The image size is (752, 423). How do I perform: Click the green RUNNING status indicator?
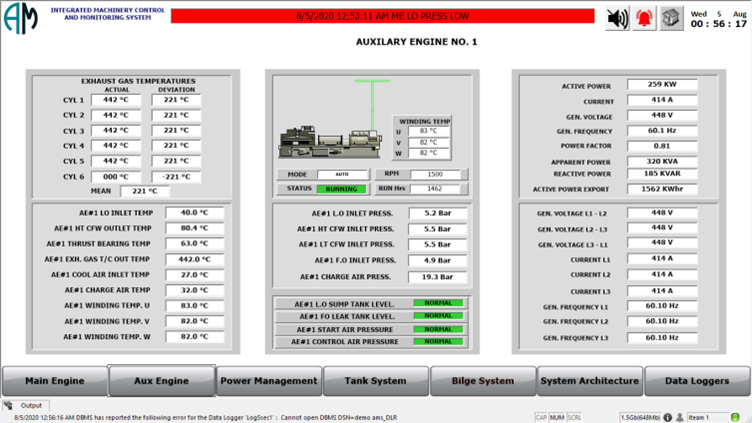pyautogui.click(x=341, y=188)
